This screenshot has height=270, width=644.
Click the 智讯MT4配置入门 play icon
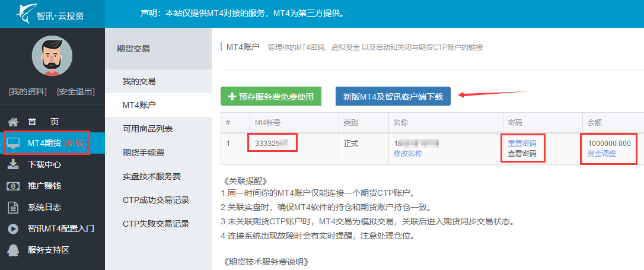tap(13, 228)
